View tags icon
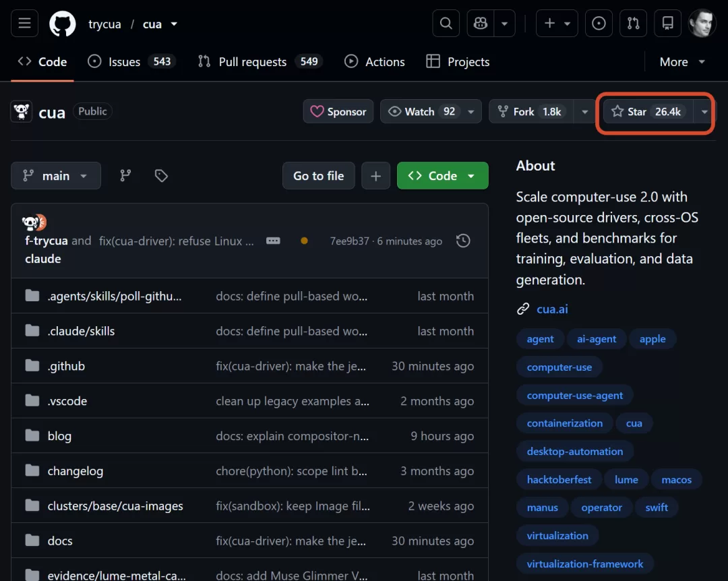The image size is (728, 581). [x=161, y=175]
